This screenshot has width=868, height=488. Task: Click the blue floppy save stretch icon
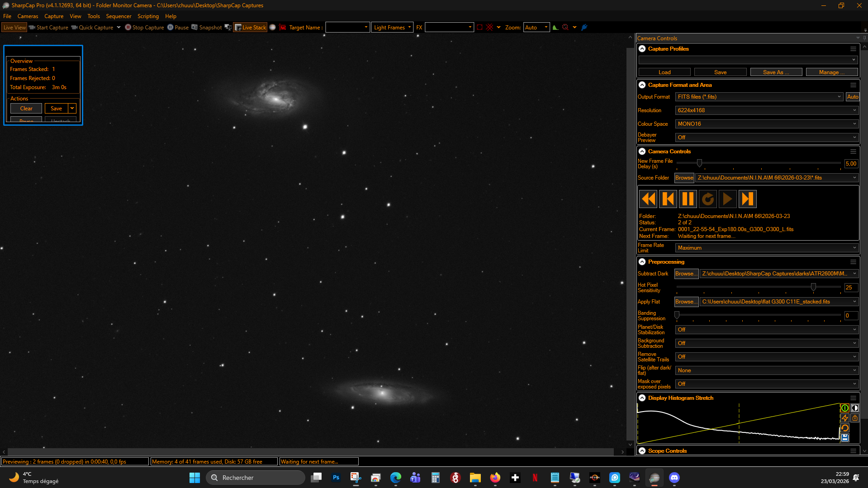click(x=844, y=438)
